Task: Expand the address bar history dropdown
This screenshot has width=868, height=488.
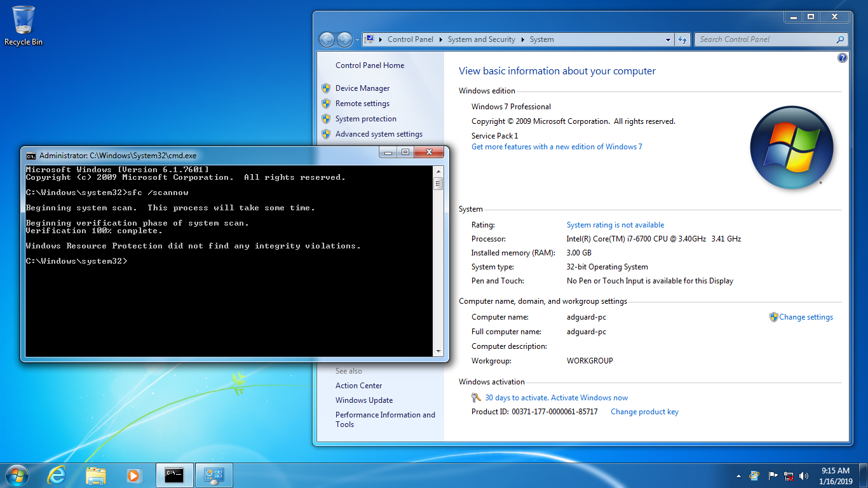Action: point(668,39)
